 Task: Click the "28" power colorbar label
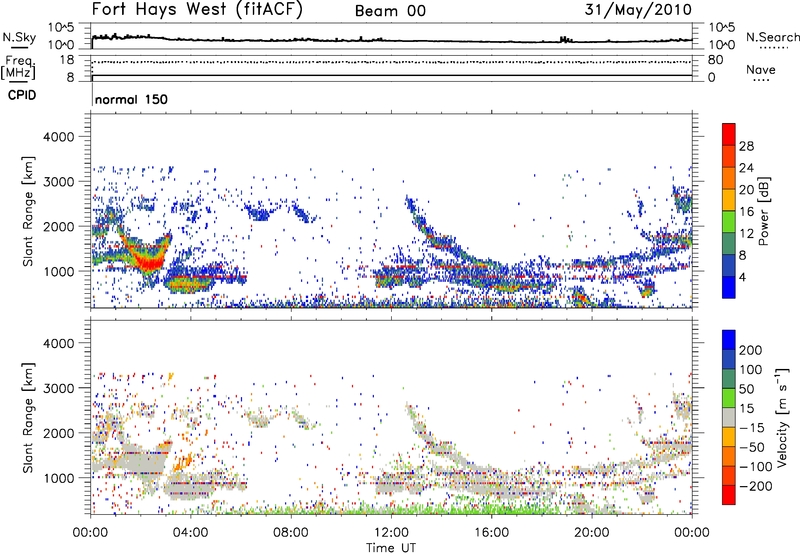coord(746,146)
